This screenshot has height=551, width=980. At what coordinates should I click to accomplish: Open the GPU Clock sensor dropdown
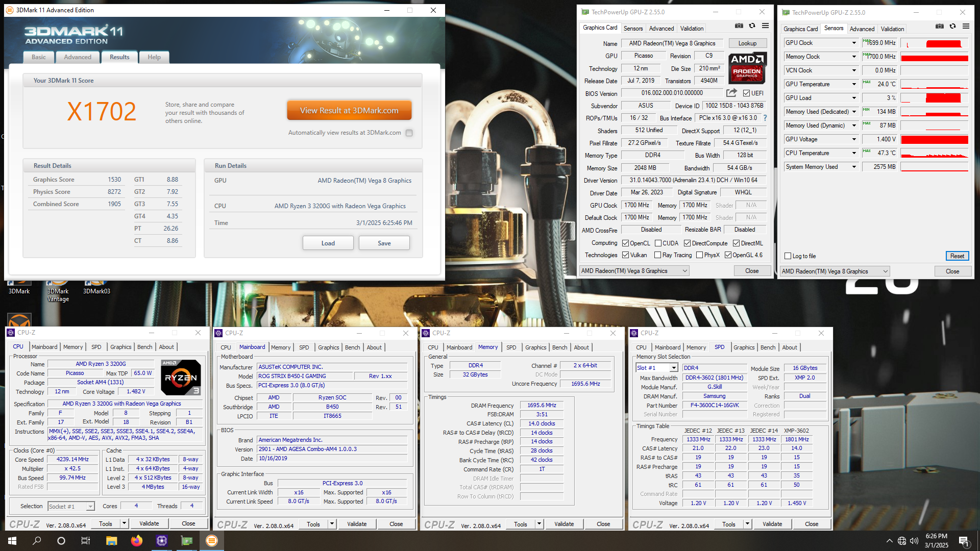pos(854,43)
